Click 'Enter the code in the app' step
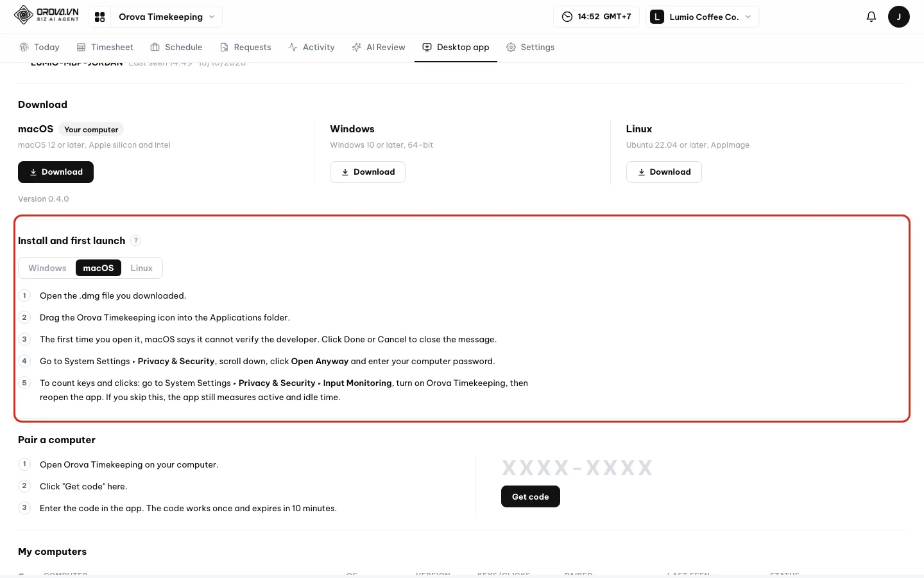The width and height of the screenshot is (924, 578). (x=188, y=509)
